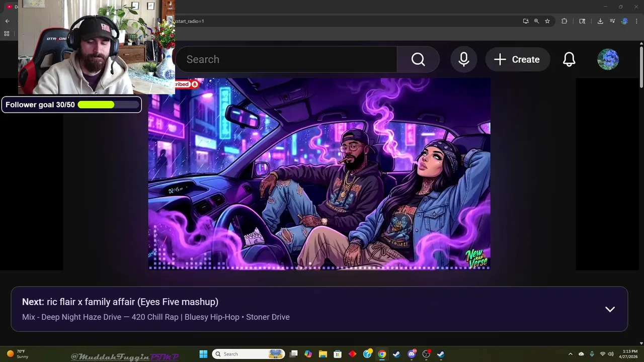Focus the YouTube Search input field
This screenshot has height=362, width=644.
(x=286, y=59)
